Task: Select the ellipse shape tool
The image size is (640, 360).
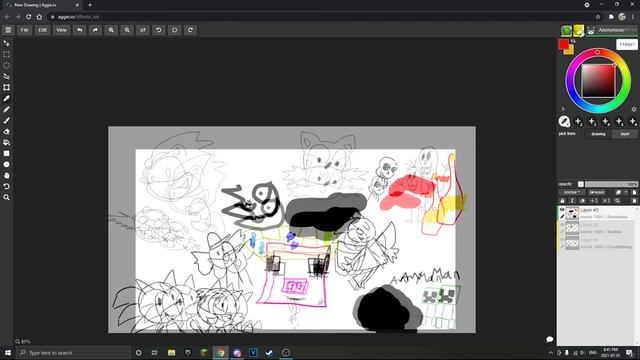Action: tap(7, 164)
